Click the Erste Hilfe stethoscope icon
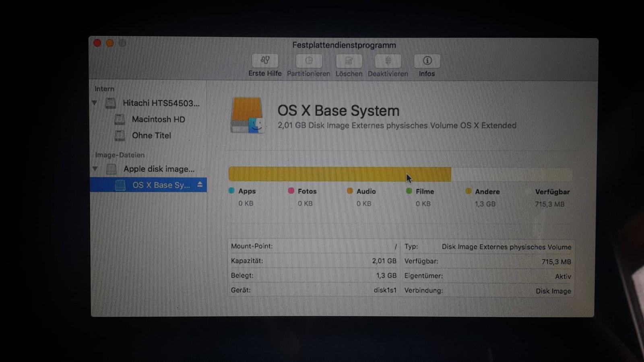The height and width of the screenshot is (362, 644). point(265,60)
